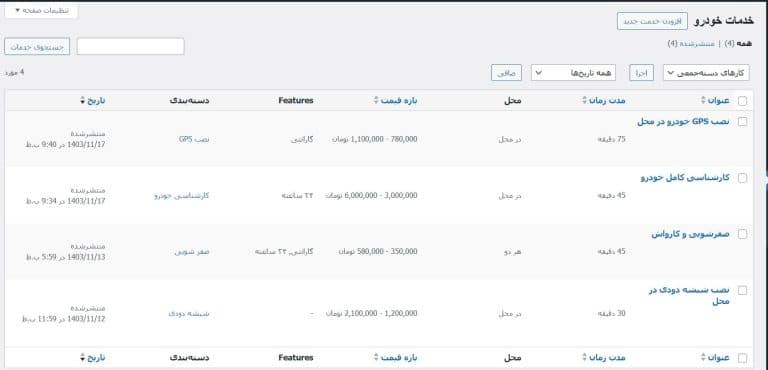The width and height of the screenshot is (768, 370).
Task: Click the 75 دقیقه duration cell
Action: tap(612, 139)
